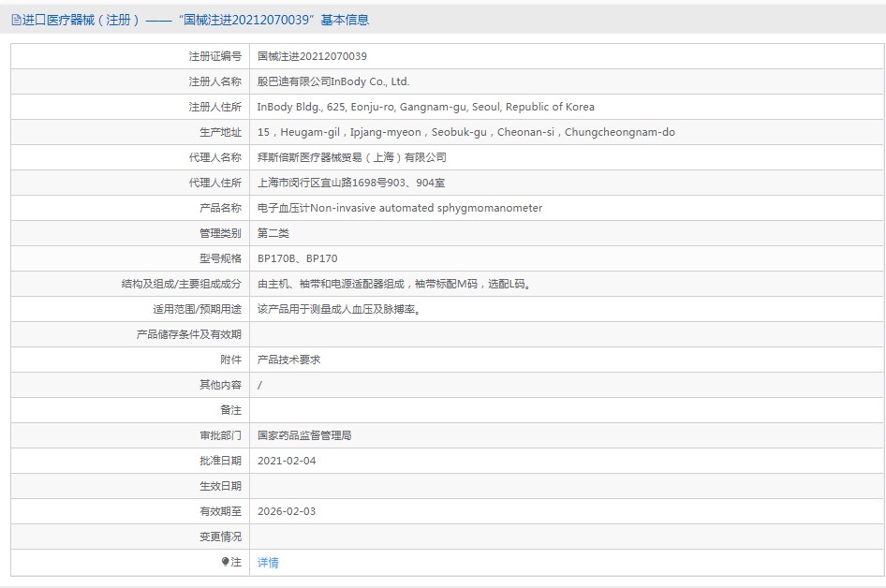Select the registration number 国械注进20212070039 value

312,56
